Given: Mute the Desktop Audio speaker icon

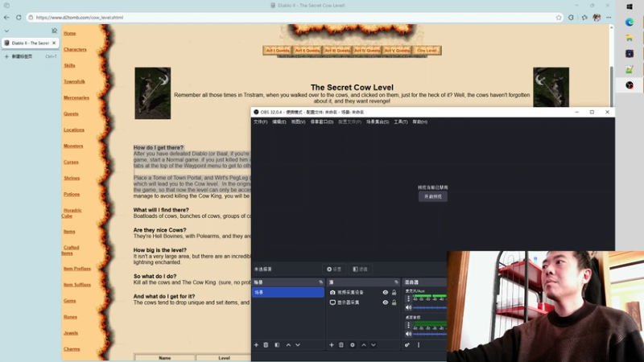Looking at the screenshot, I should point(408,334).
